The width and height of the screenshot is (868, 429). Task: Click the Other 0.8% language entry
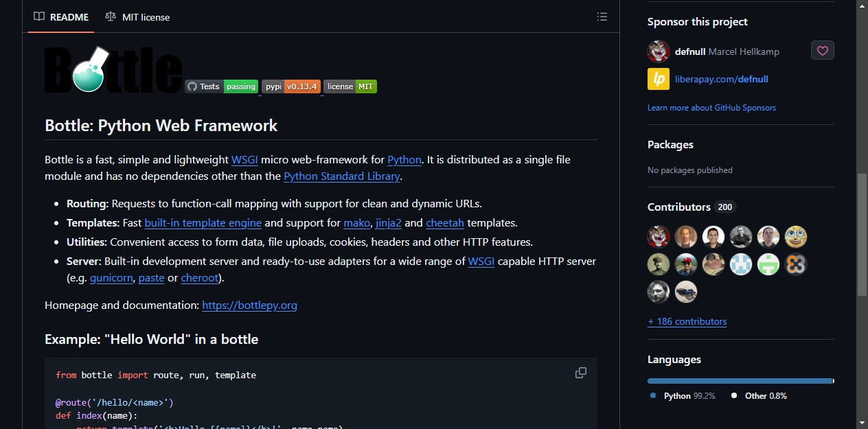[759, 396]
